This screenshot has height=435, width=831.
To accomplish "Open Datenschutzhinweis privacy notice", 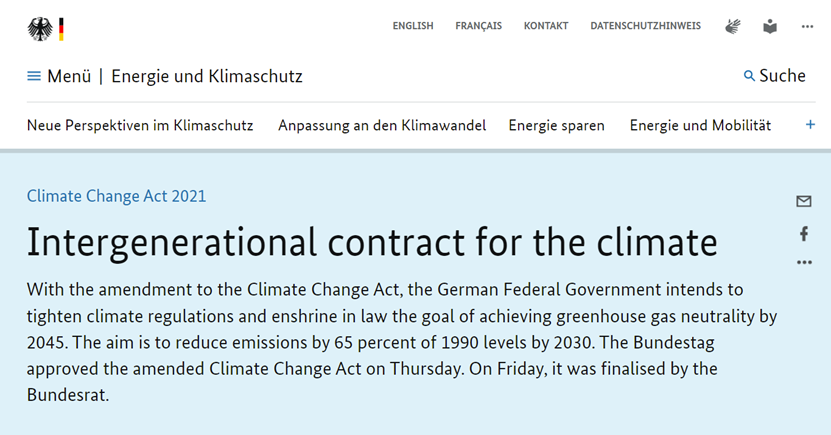I will point(645,26).
